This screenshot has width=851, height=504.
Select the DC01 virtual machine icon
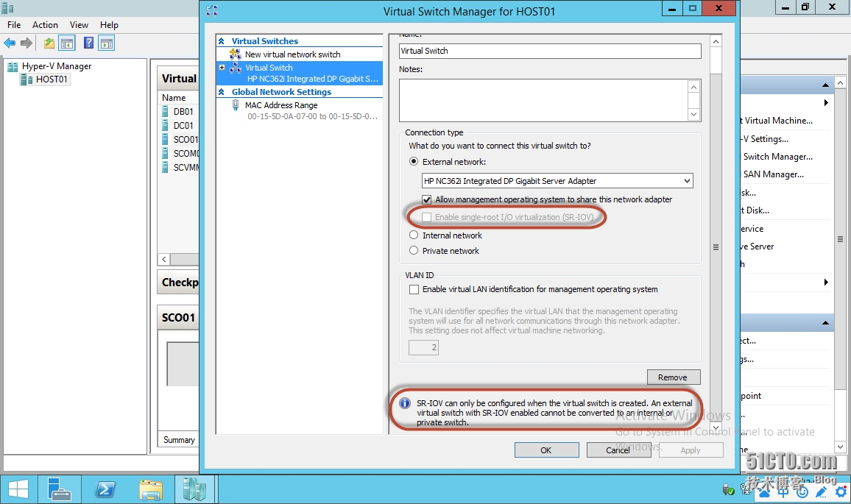coord(165,125)
